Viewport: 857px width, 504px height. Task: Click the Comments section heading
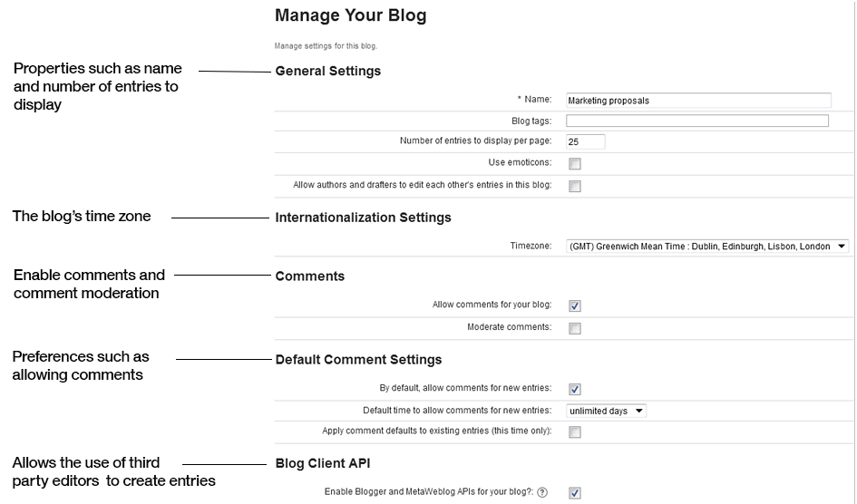(309, 276)
